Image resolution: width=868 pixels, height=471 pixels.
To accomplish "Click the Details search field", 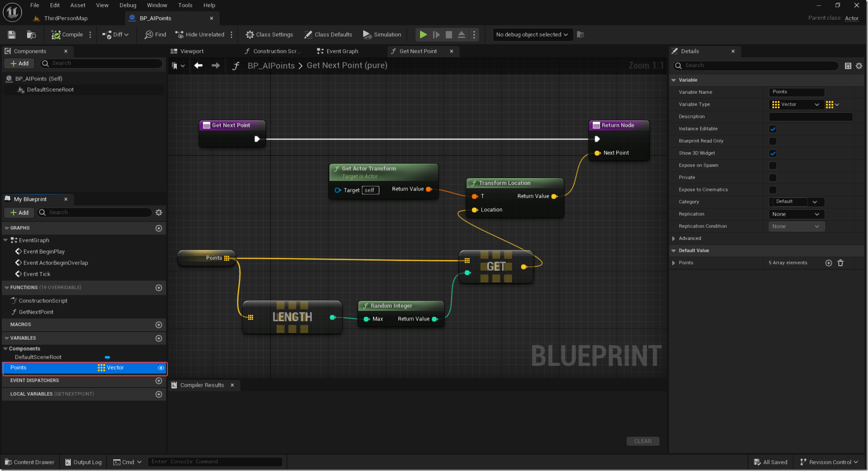I will click(756, 66).
